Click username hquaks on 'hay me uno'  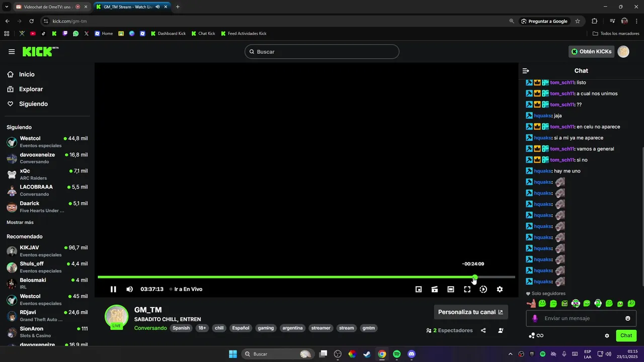pos(542,171)
